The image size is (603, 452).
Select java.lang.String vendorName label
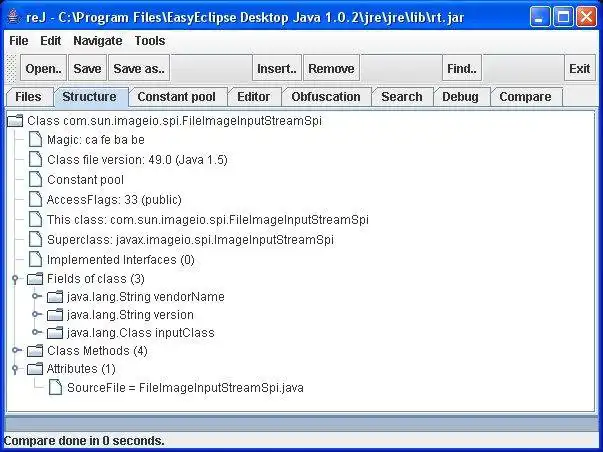point(146,297)
